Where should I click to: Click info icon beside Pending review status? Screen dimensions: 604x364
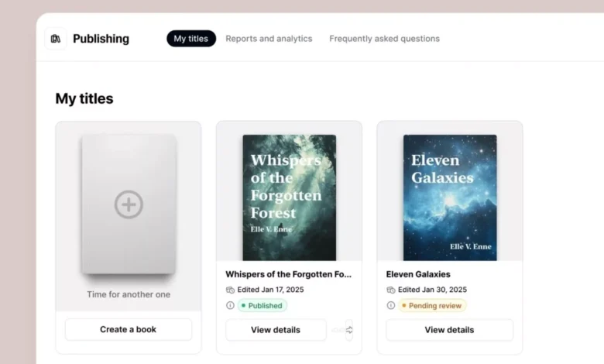391,306
